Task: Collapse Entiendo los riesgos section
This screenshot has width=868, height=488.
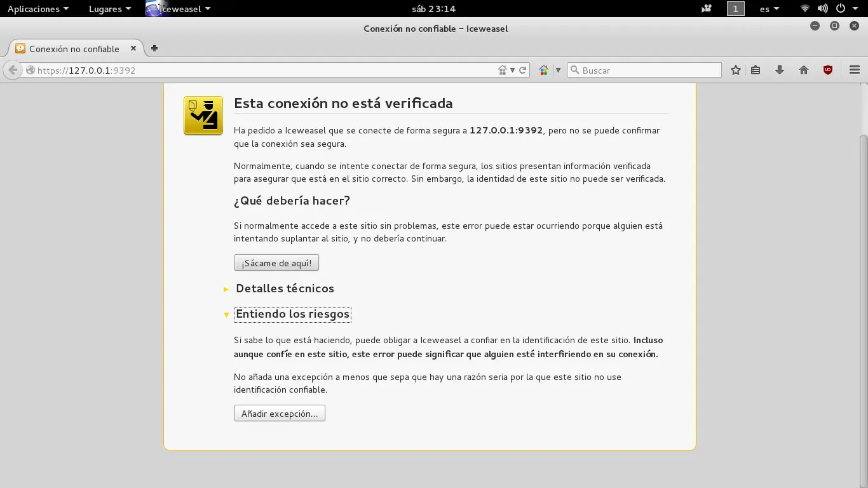Action: [292, 314]
